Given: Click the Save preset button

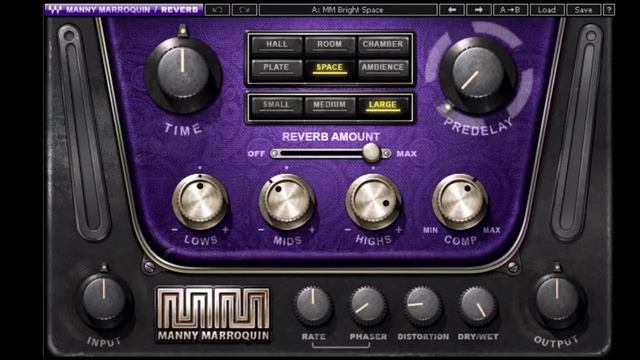Looking at the screenshot, I should tap(583, 10).
